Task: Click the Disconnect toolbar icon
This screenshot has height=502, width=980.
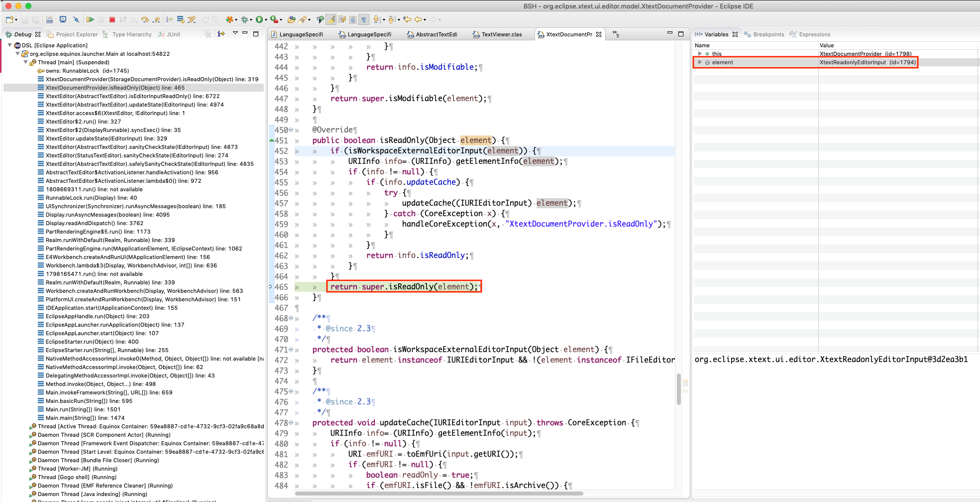Action: pos(122,20)
